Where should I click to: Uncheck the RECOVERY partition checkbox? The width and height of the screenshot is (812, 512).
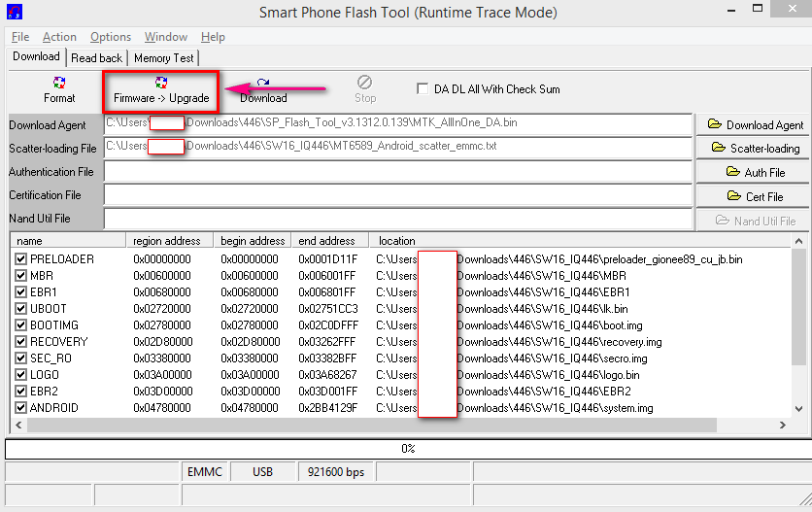(x=20, y=342)
